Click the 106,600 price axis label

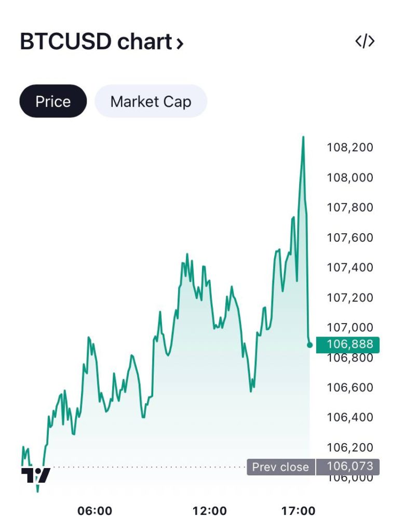349,388
